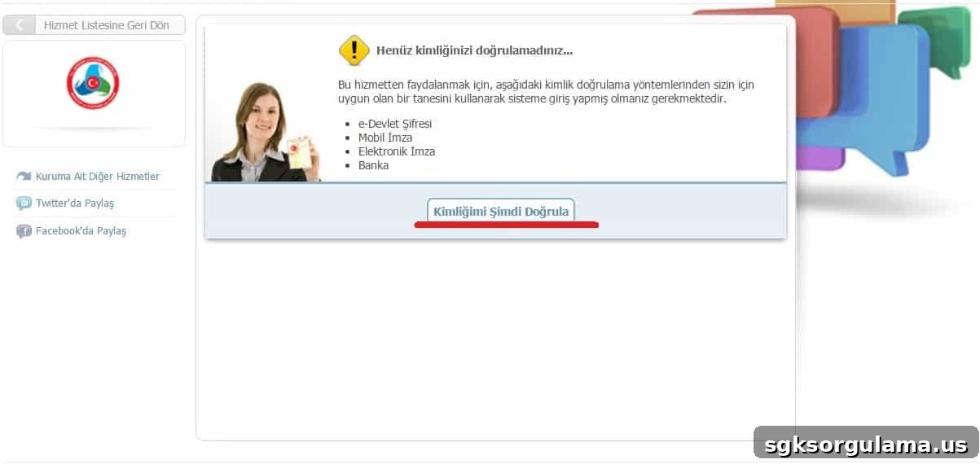980x464 pixels.
Task: Click the arrow icon next to Kuruma Ait Diğer Hizmetler
Action: (x=24, y=177)
